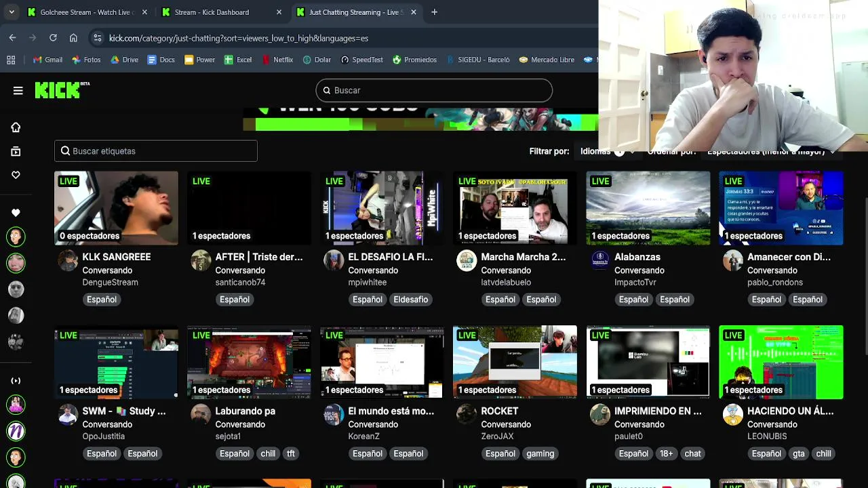Click Eldesafio tag under mpiwhitee
The width and height of the screenshot is (868, 488).
point(411,299)
